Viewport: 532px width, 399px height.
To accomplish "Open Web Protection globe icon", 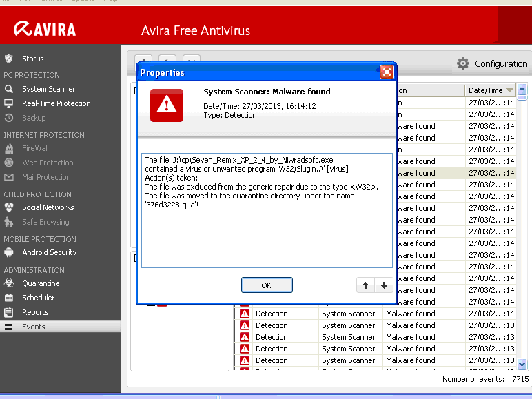I will tap(9, 163).
